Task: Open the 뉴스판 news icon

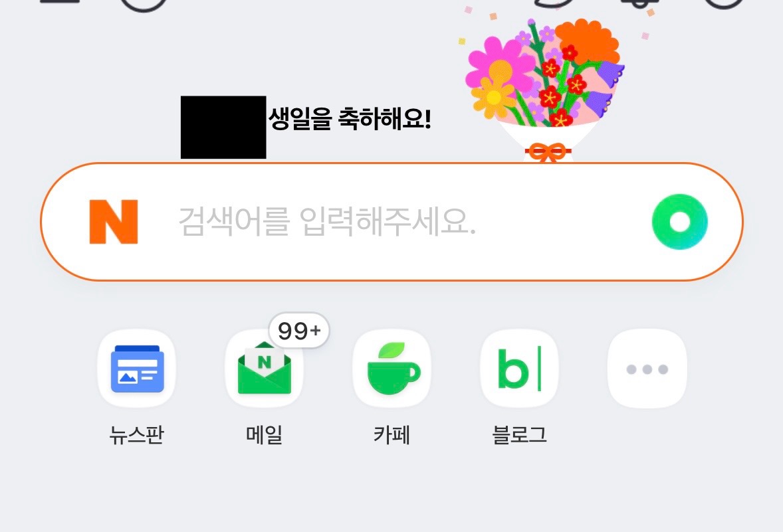Action: pyautogui.click(x=136, y=369)
